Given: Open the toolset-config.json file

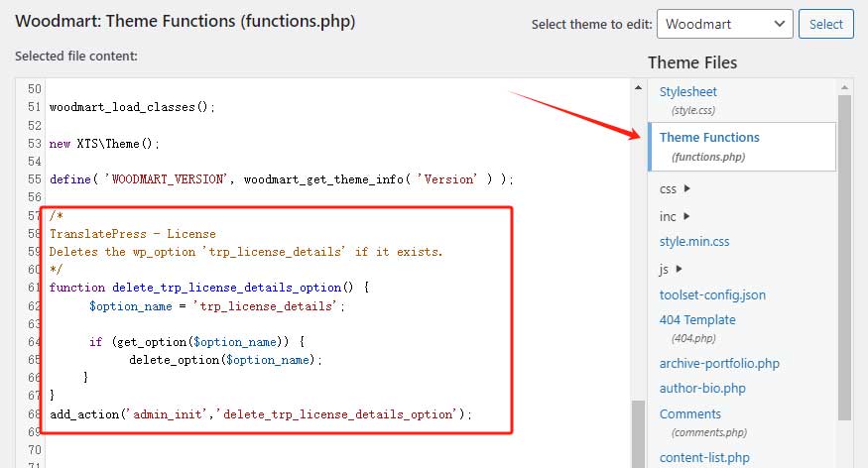Looking at the screenshot, I should 712,294.
